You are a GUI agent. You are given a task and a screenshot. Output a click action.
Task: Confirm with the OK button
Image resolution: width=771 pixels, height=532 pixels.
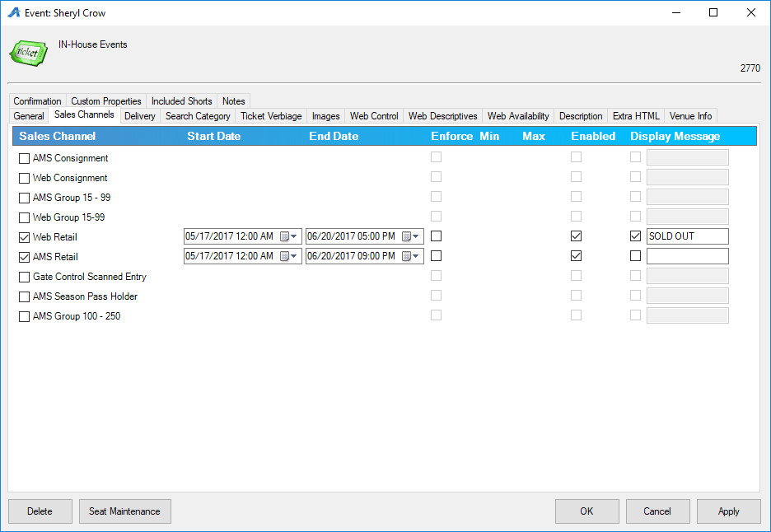586,511
